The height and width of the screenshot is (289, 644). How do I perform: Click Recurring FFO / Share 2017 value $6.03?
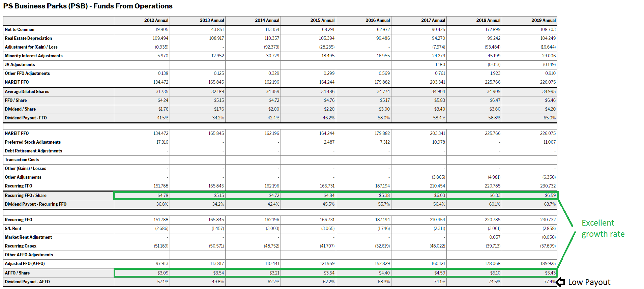point(440,196)
